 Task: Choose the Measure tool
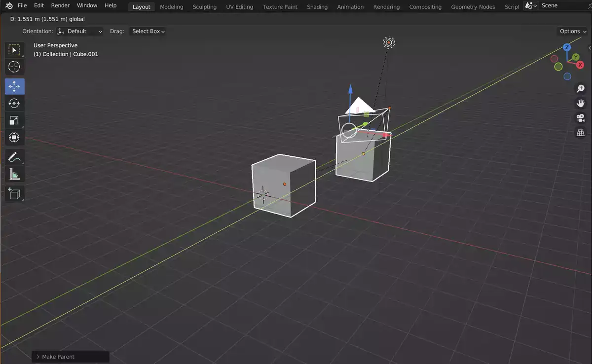click(x=14, y=174)
